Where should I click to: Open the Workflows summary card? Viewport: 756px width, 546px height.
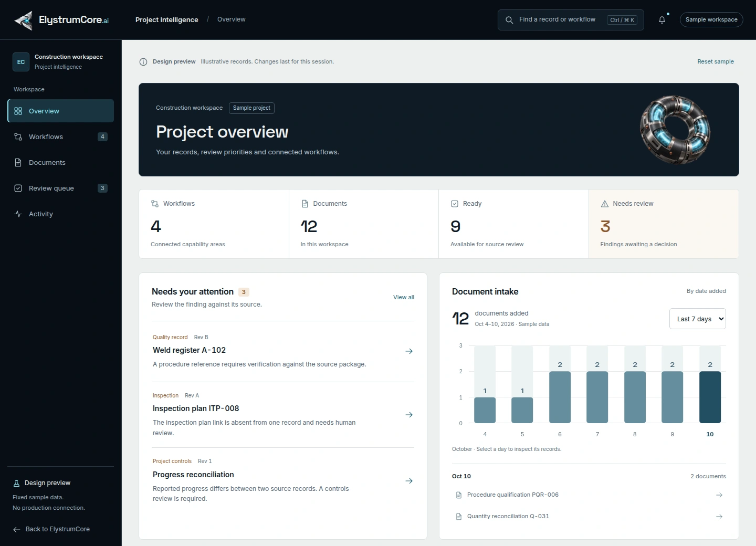(x=214, y=224)
